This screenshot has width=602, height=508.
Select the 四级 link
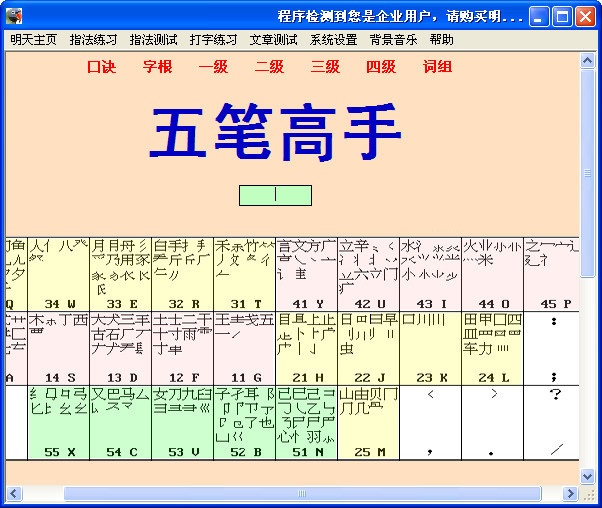tap(381, 67)
